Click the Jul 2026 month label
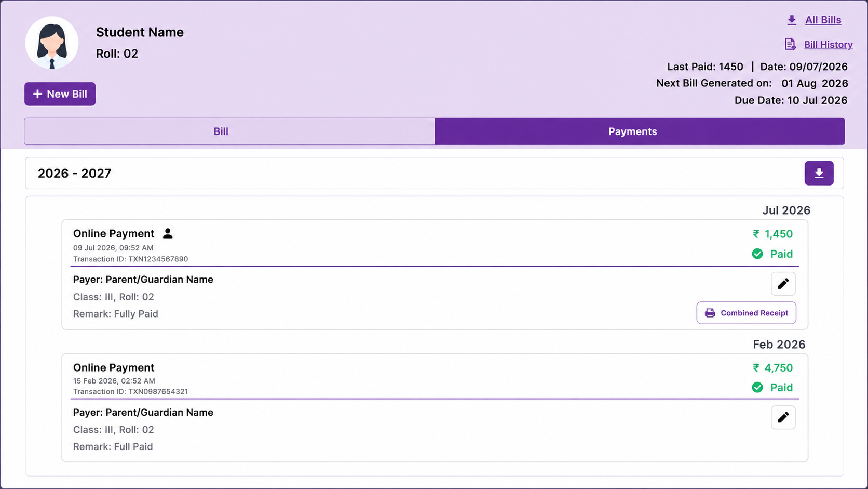The width and height of the screenshot is (868, 489). tap(786, 210)
